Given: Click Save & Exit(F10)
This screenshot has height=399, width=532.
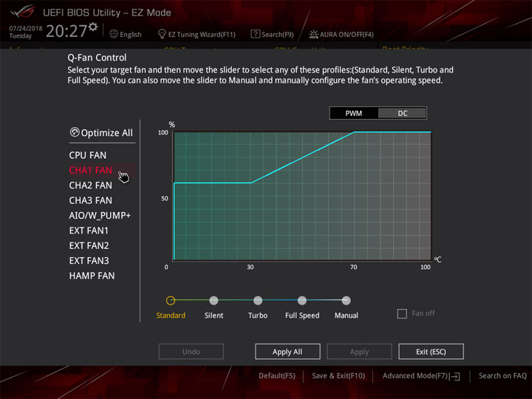Looking at the screenshot, I should click(338, 376).
